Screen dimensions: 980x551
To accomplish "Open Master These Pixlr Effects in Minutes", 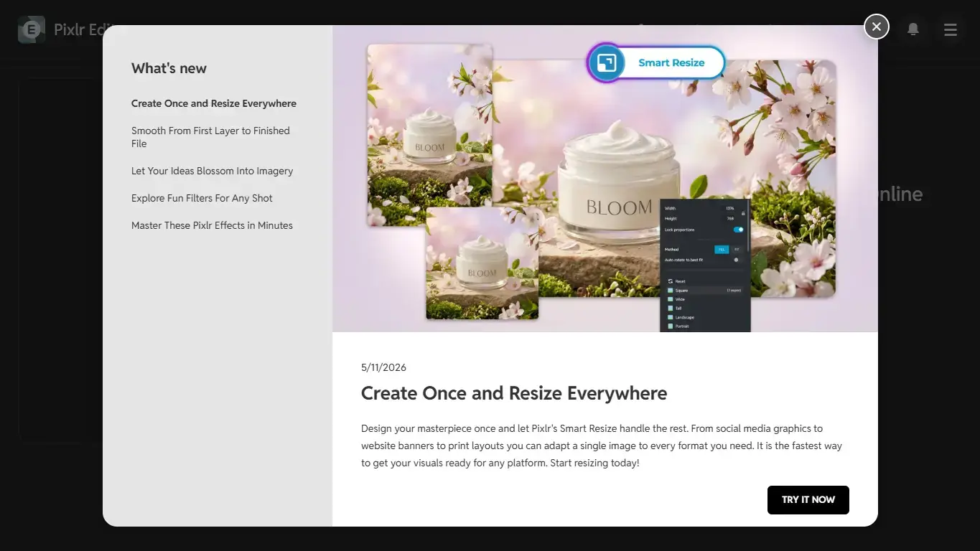I will (212, 225).
